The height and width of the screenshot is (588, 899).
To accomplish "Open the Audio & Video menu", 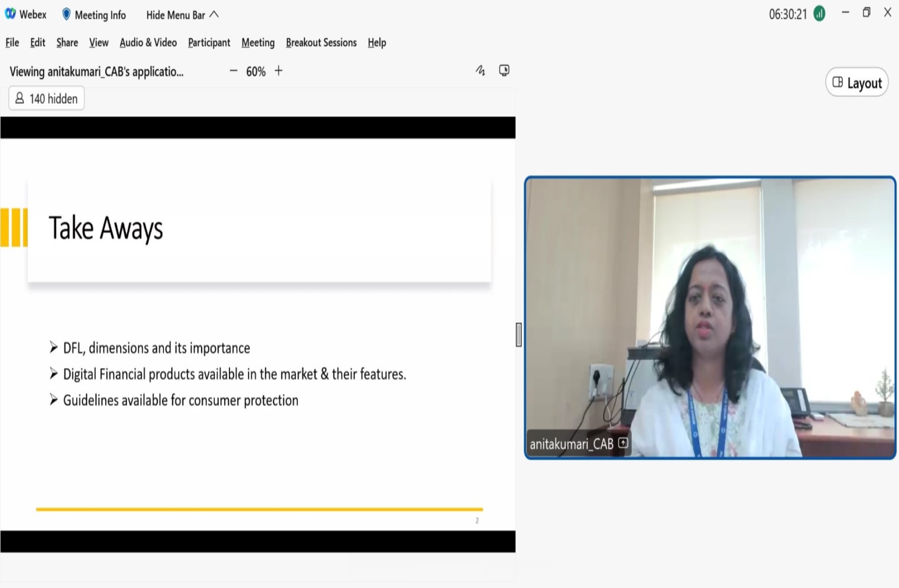I will [x=148, y=42].
